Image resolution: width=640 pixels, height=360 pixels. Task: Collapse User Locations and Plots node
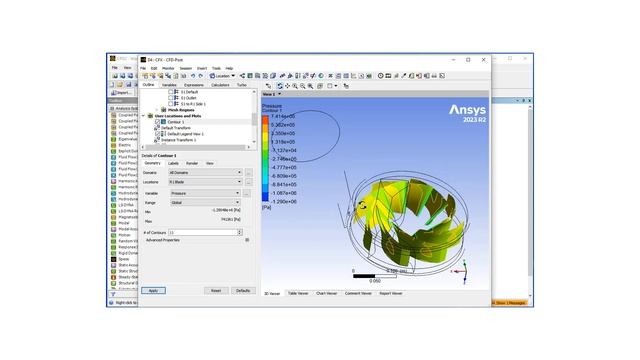tap(144, 116)
